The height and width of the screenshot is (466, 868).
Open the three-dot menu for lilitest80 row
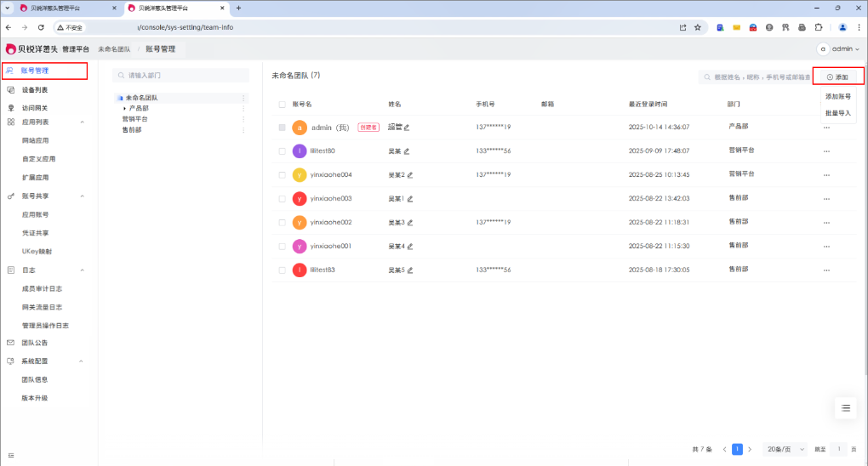coord(825,151)
